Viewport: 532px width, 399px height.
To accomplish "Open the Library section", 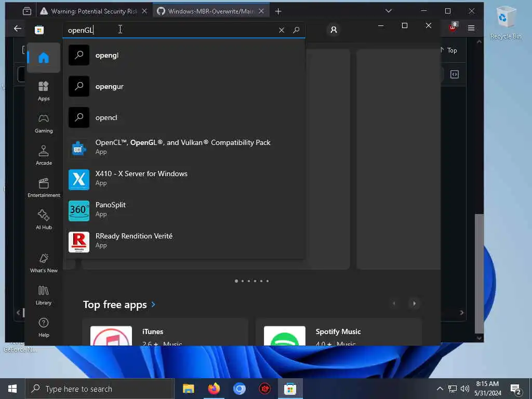I will (x=44, y=295).
